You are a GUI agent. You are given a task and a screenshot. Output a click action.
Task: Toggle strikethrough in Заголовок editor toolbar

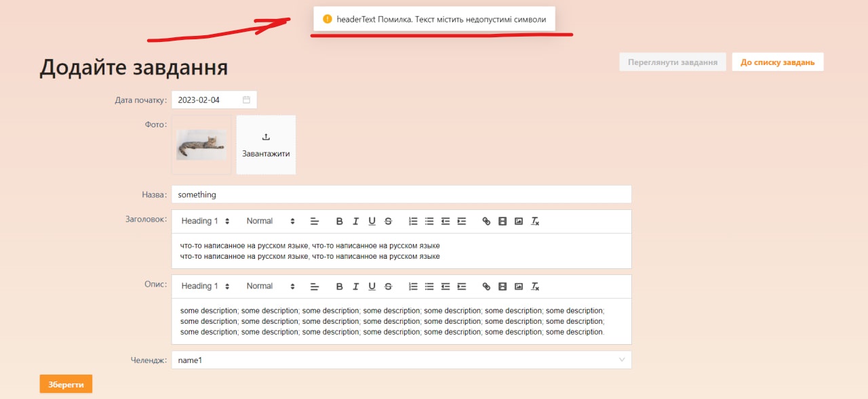(388, 221)
